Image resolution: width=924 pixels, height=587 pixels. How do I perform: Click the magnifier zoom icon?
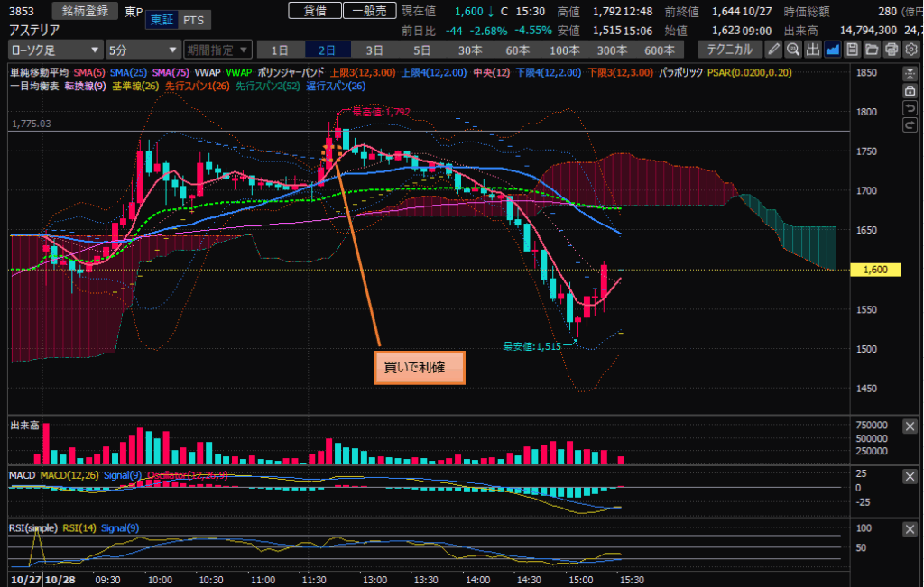click(793, 49)
